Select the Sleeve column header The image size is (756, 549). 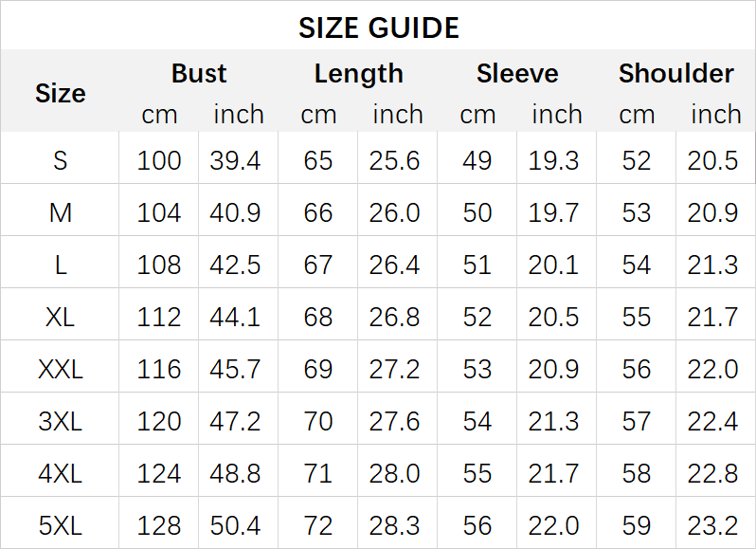517,73
